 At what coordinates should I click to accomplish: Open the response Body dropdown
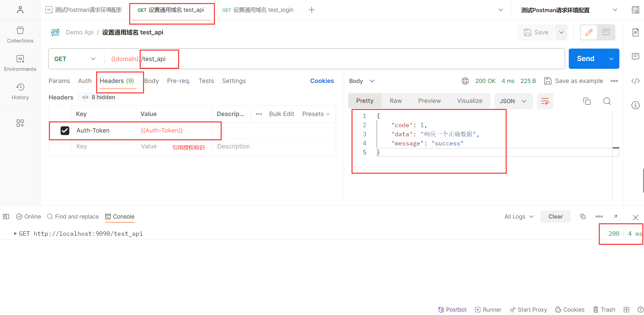point(362,81)
